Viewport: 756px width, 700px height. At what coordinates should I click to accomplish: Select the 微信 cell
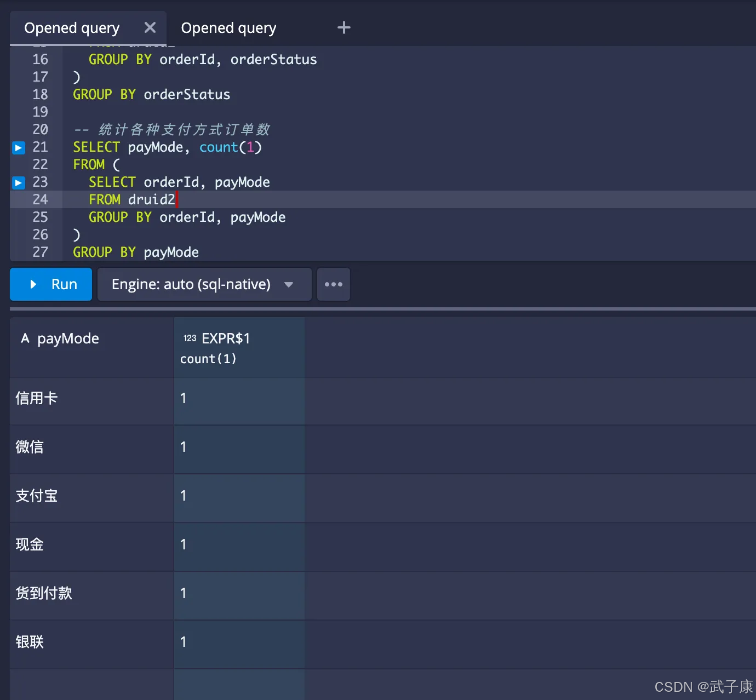click(92, 450)
